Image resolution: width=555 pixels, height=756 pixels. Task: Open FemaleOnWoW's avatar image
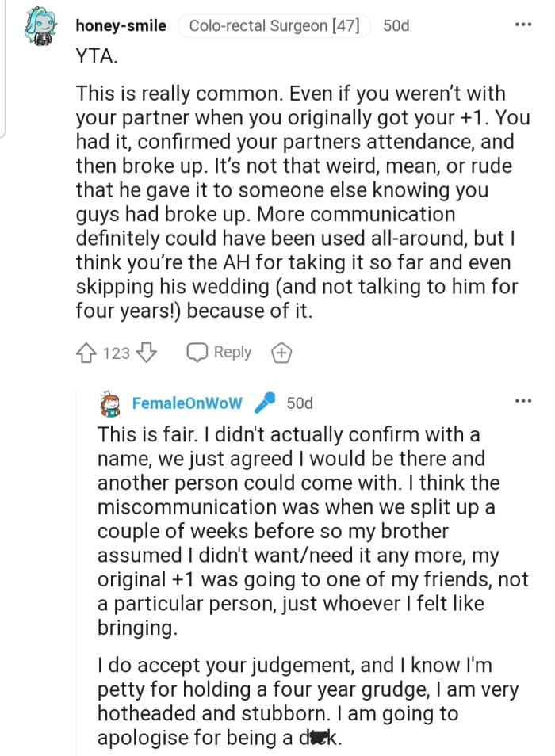coord(111,404)
